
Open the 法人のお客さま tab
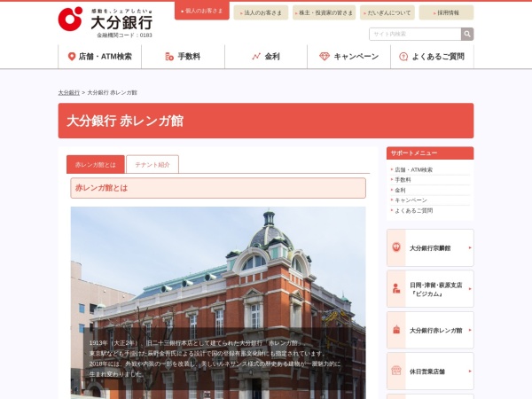[261, 13]
